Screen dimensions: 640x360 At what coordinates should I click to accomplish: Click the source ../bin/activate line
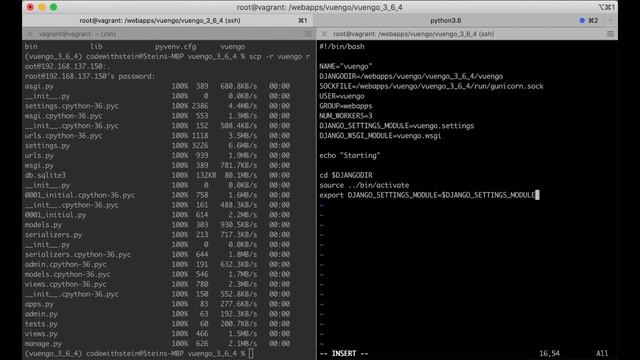coord(364,185)
